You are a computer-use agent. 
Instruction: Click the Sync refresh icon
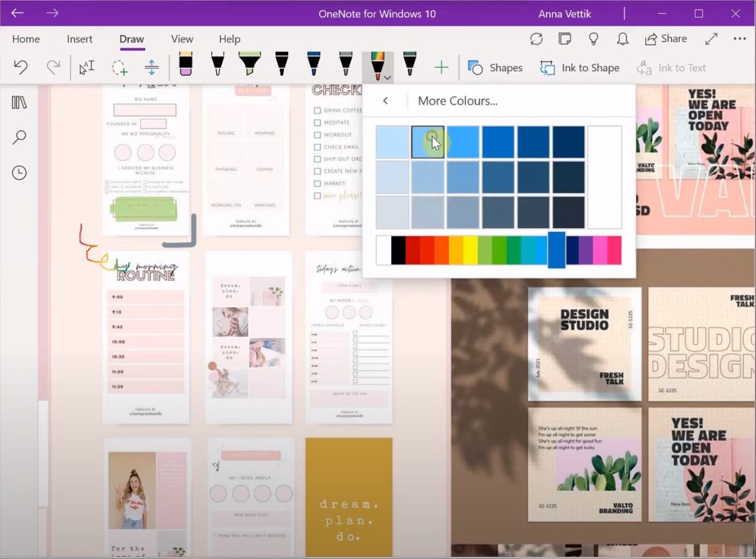[536, 39]
